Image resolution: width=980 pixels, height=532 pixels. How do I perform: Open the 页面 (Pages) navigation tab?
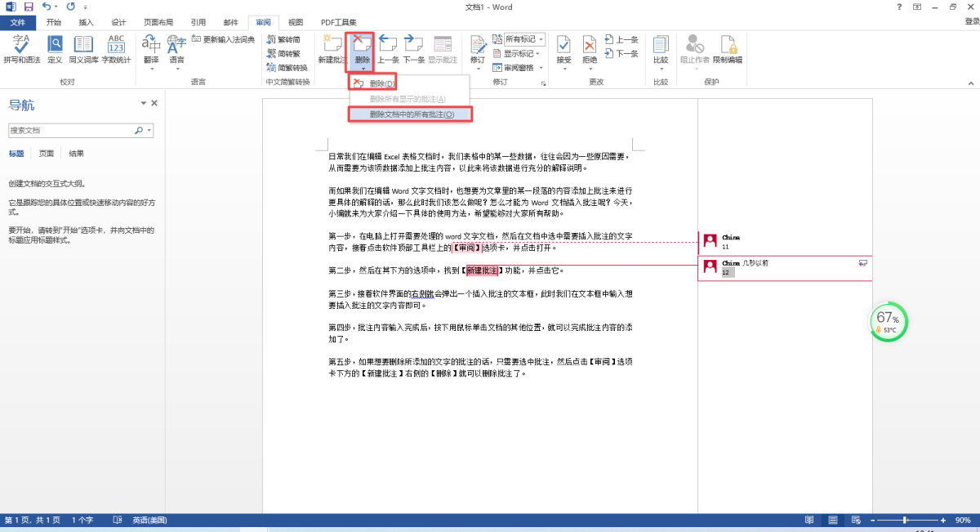coord(47,154)
